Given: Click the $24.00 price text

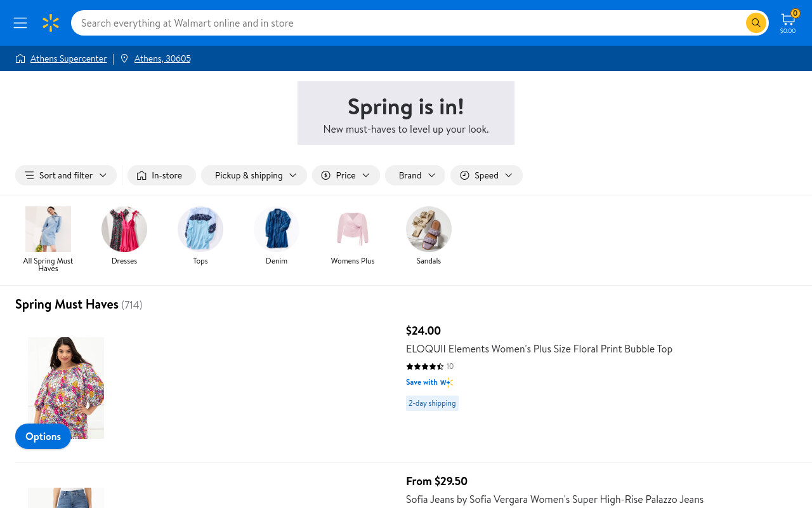Looking at the screenshot, I should click(x=423, y=330).
